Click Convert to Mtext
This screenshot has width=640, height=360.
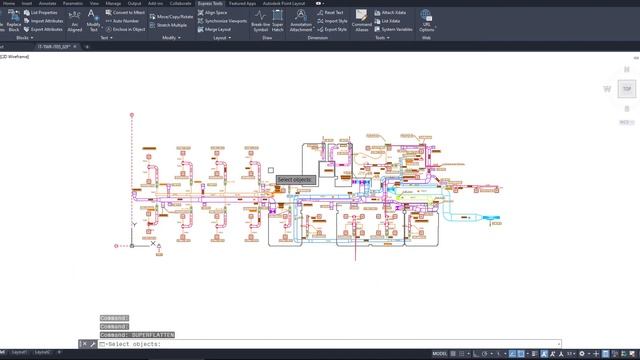point(125,13)
